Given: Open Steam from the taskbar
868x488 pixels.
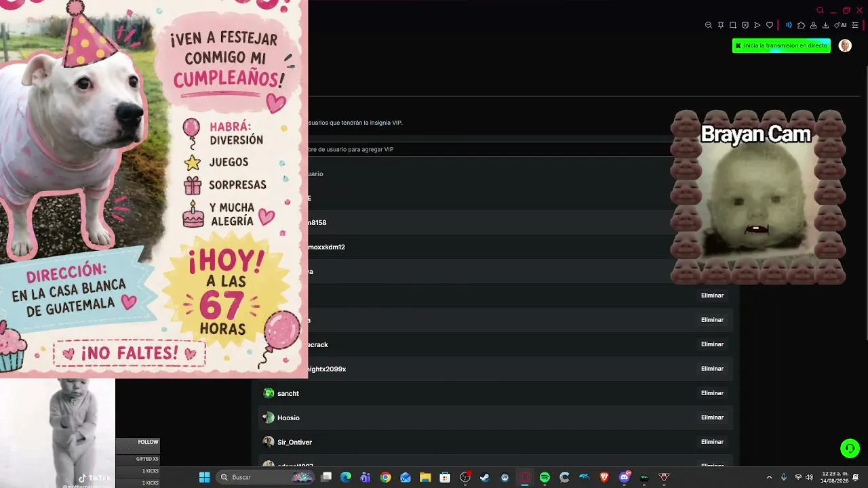Looking at the screenshot, I should [485, 477].
